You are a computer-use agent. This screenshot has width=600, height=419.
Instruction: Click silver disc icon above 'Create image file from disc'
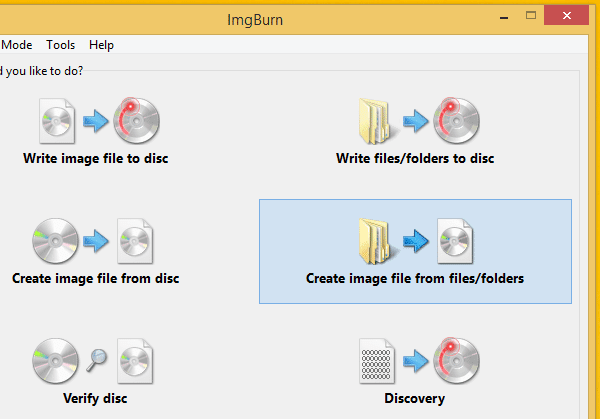[56, 241]
